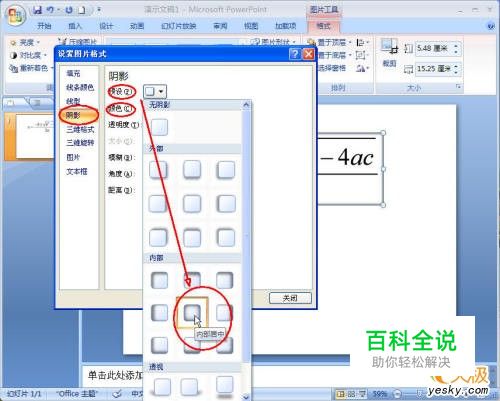This screenshot has height=401, width=500.
Task: Choose outer shadow preset Offset Right
Action: coord(158,204)
